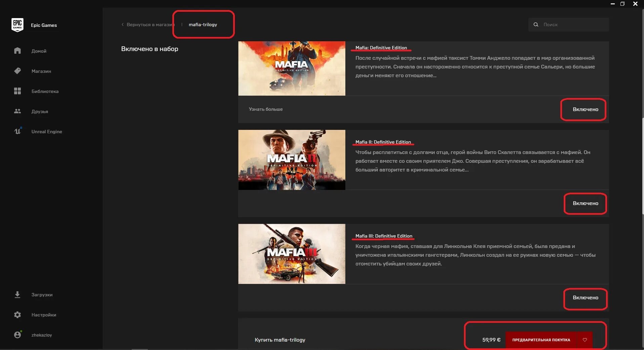Image resolution: width=644 pixels, height=350 pixels.
Task: Open the Mafia Definitive Edition cover thumbnail
Action: pos(292,68)
